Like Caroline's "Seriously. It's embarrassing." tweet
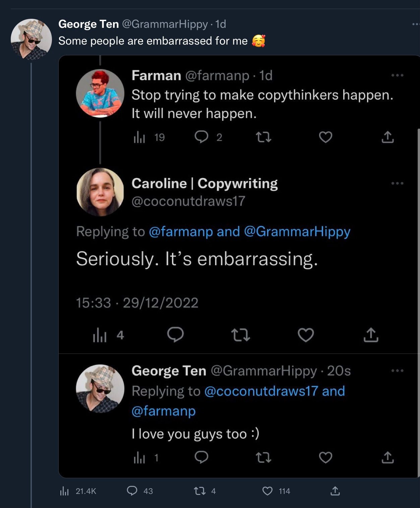The height and width of the screenshot is (508, 420). click(x=306, y=335)
